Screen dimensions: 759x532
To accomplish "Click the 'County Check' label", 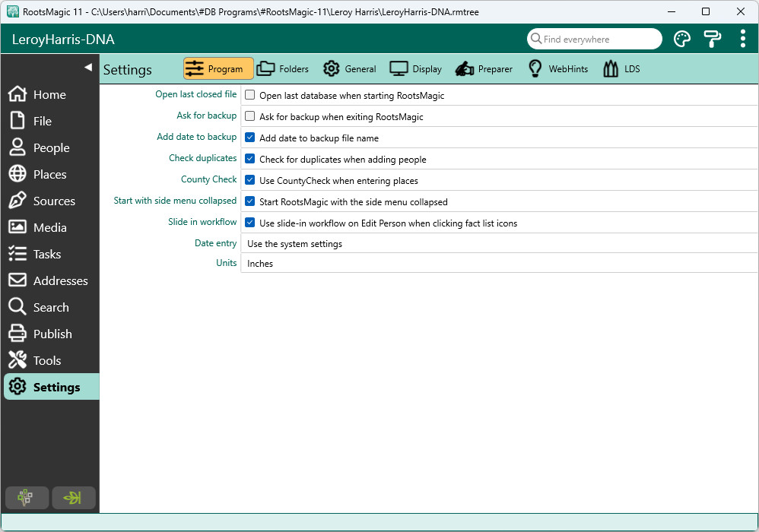I will pos(208,179).
